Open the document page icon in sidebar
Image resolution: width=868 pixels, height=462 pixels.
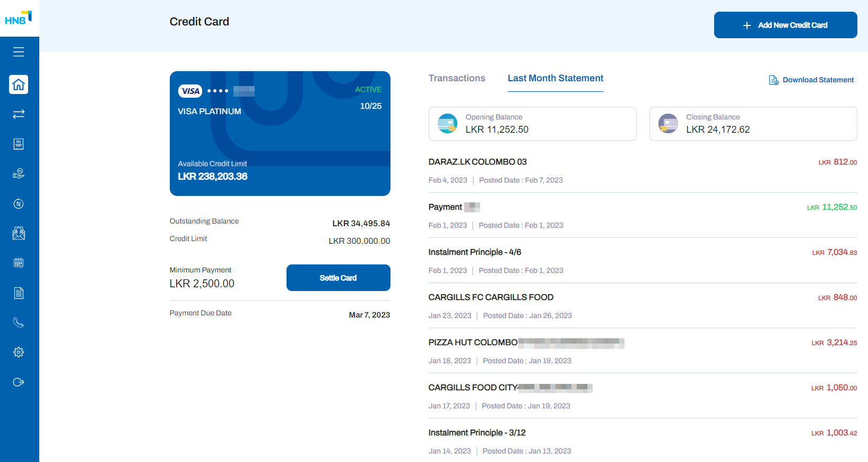[x=19, y=293]
